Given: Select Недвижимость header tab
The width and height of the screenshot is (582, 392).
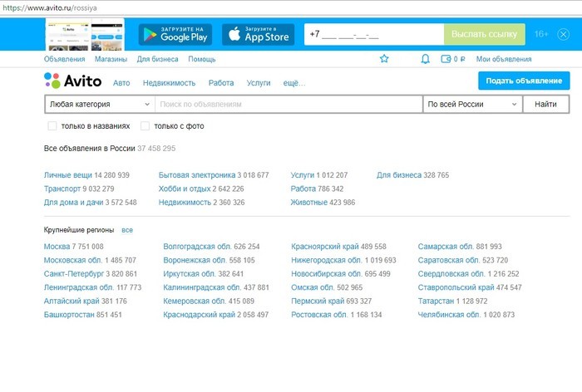Looking at the screenshot, I should 170,83.
